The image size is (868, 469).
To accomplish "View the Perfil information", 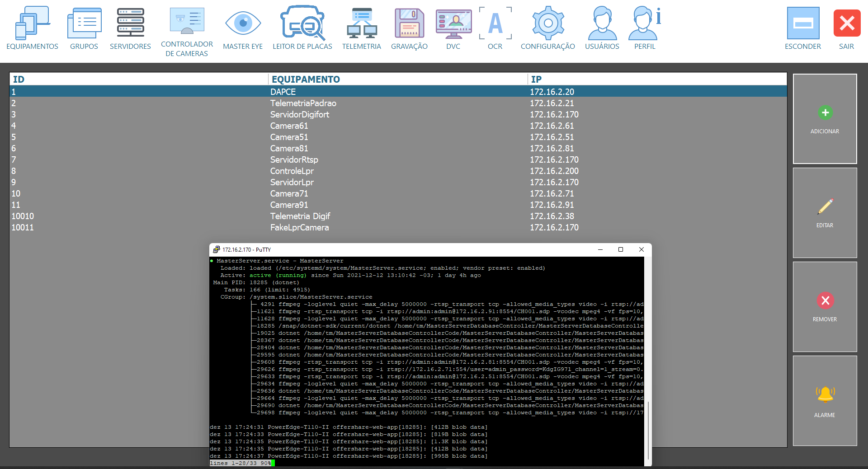I will [645, 27].
